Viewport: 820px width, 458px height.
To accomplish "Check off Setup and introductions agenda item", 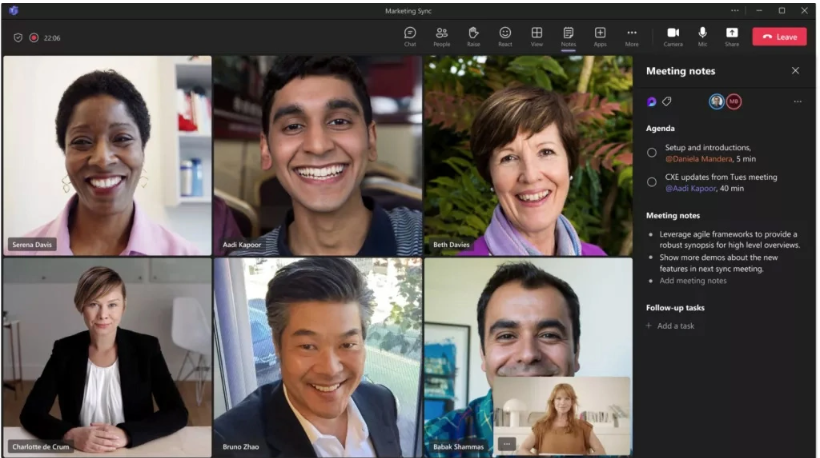I will click(652, 153).
